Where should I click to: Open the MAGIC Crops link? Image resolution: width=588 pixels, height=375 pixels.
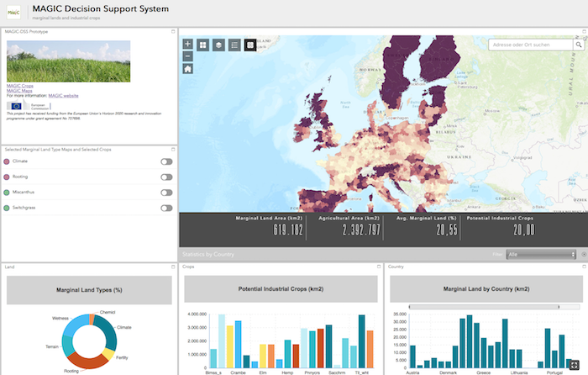[20, 86]
